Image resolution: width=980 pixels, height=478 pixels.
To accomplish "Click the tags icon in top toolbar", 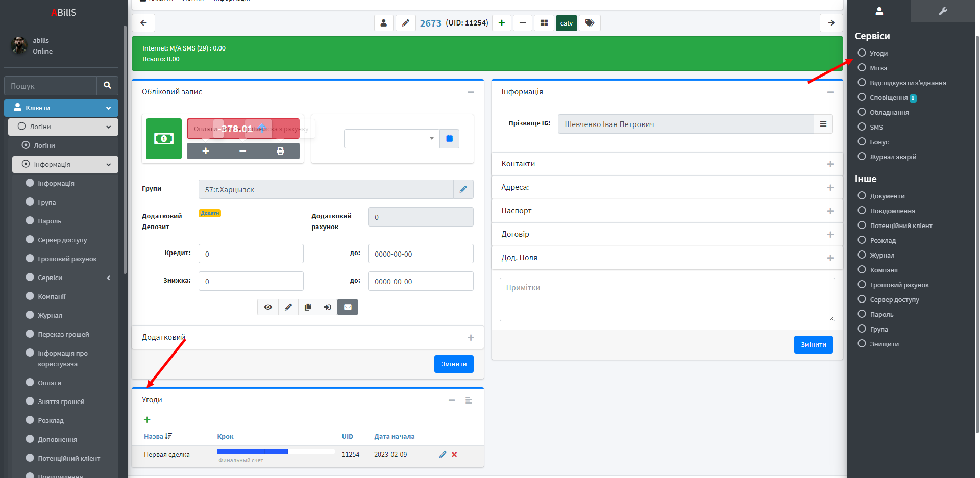I will pos(590,23).
